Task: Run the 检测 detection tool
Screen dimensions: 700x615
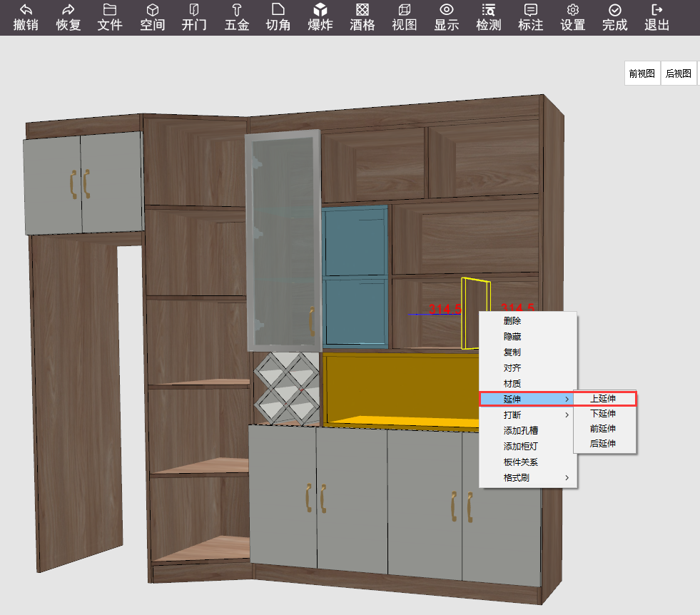Action: [x=488, y=17]
